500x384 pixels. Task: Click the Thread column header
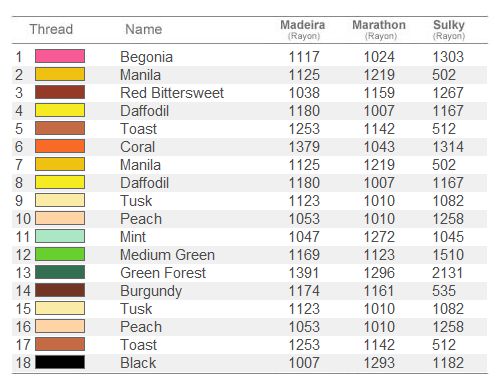tap(51, 29)
